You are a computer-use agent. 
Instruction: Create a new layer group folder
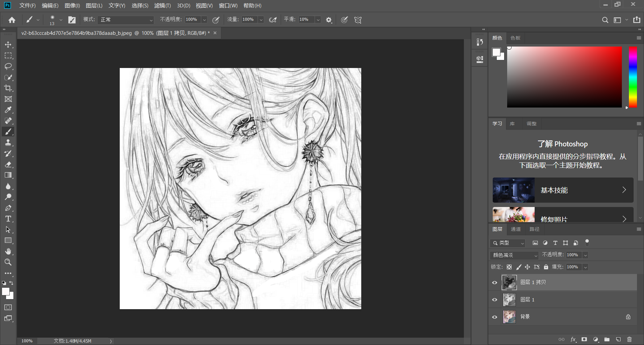pos(607,339)
